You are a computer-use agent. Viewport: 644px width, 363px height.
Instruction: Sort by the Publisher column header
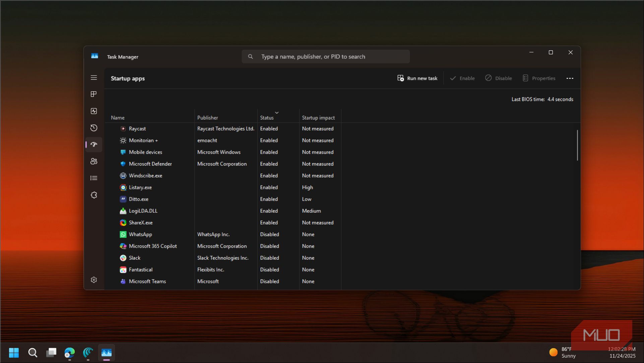click(226, 117)
